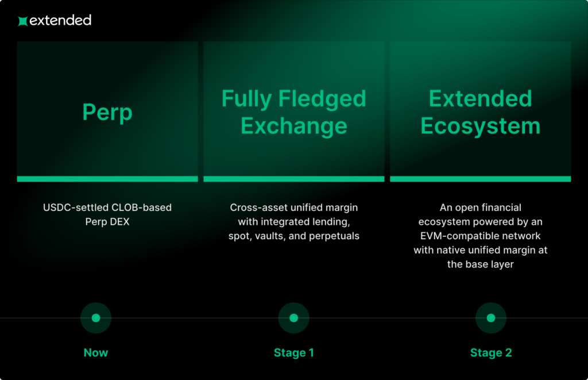The width and height of the screenshot is (588, 380).
Task: Click the 'Cross-asset unified margin' description text
Action: tap(294, 221)
